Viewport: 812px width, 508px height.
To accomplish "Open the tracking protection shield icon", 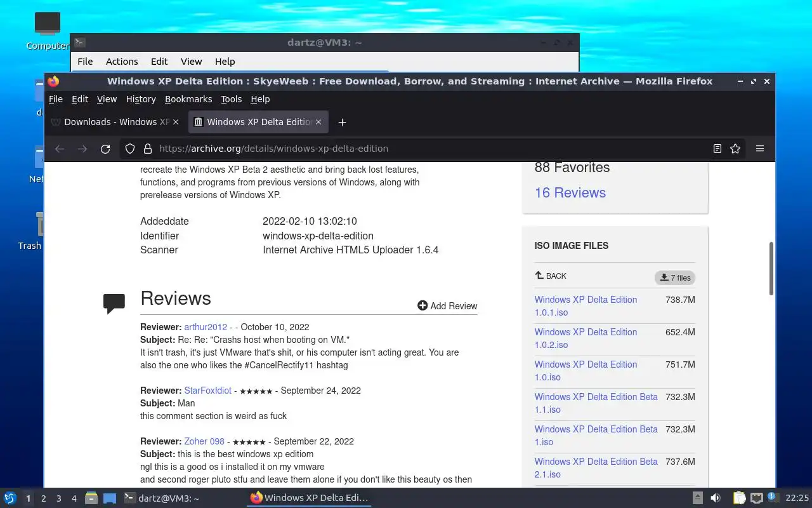I will pyautogui.click(x=130, y=149).
